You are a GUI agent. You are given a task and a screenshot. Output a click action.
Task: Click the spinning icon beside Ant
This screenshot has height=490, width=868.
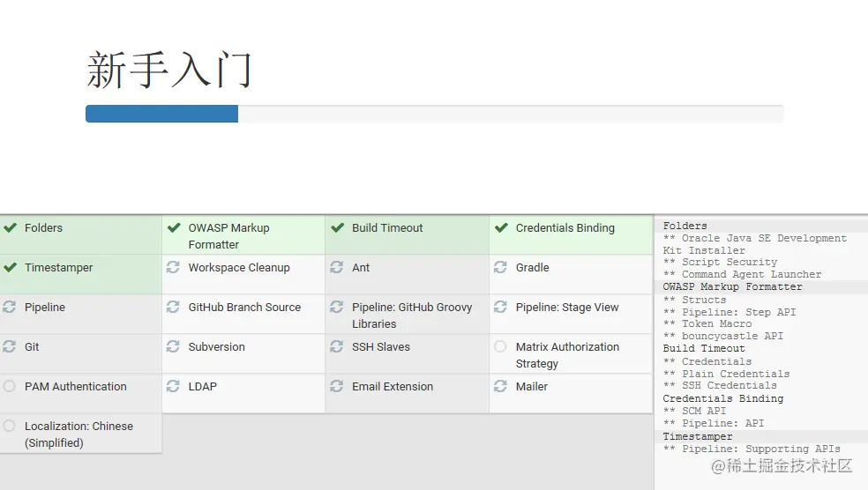click(337, 268)
